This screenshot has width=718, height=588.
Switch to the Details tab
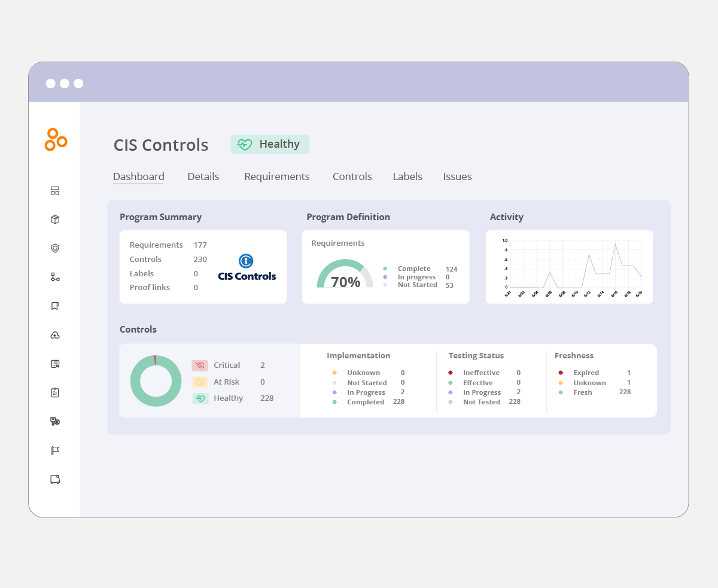[x=203, y=176]
